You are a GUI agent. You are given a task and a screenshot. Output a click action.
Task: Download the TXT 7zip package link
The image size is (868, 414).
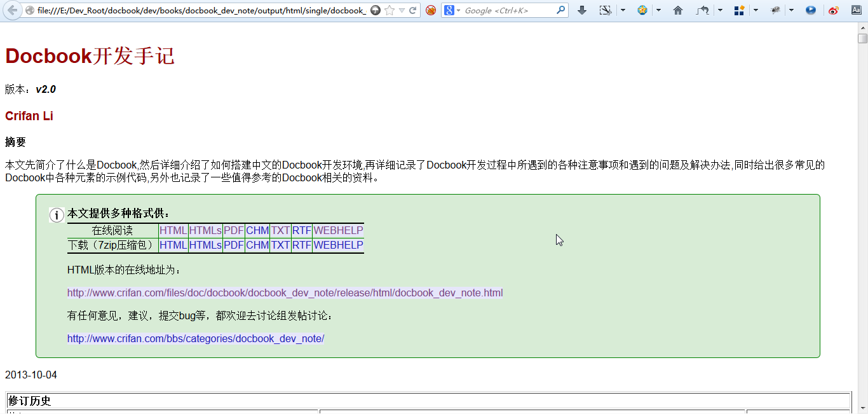280,245
